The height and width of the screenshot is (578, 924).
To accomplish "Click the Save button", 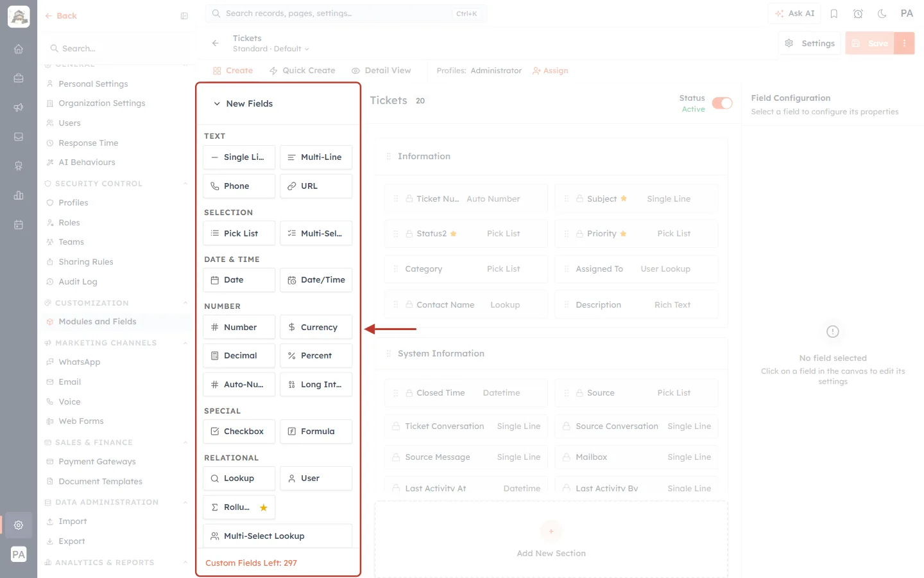I will point(870,43).
